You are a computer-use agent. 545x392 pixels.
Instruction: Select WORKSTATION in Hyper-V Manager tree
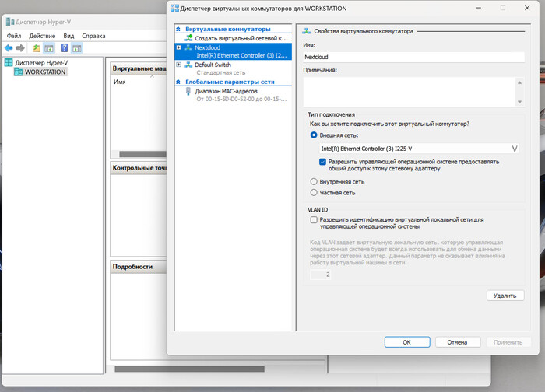pos(45,72)
